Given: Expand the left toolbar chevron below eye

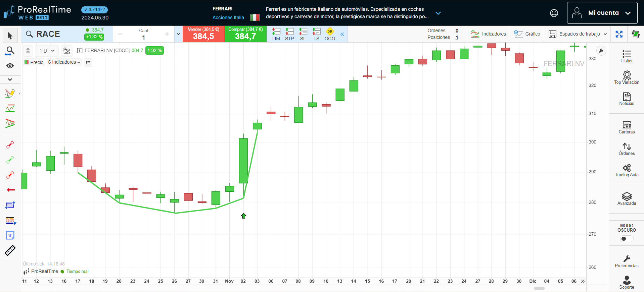Looking at the screenshot, I should [10, 79].
